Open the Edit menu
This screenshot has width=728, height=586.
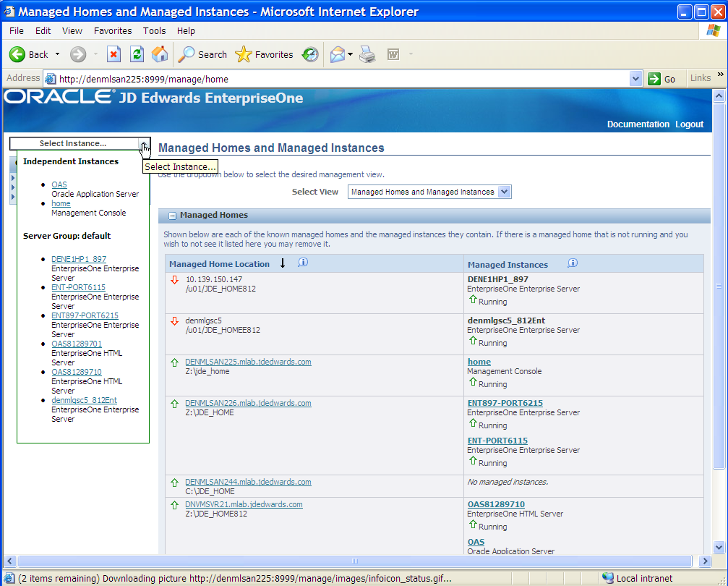(43, 30)
